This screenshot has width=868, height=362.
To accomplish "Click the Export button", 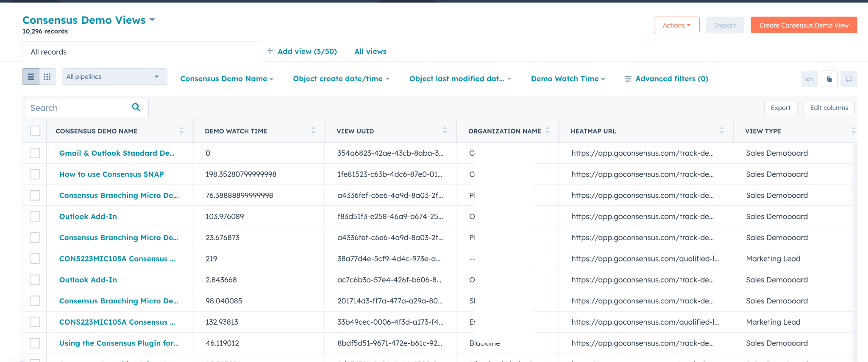I will point(781,108).
